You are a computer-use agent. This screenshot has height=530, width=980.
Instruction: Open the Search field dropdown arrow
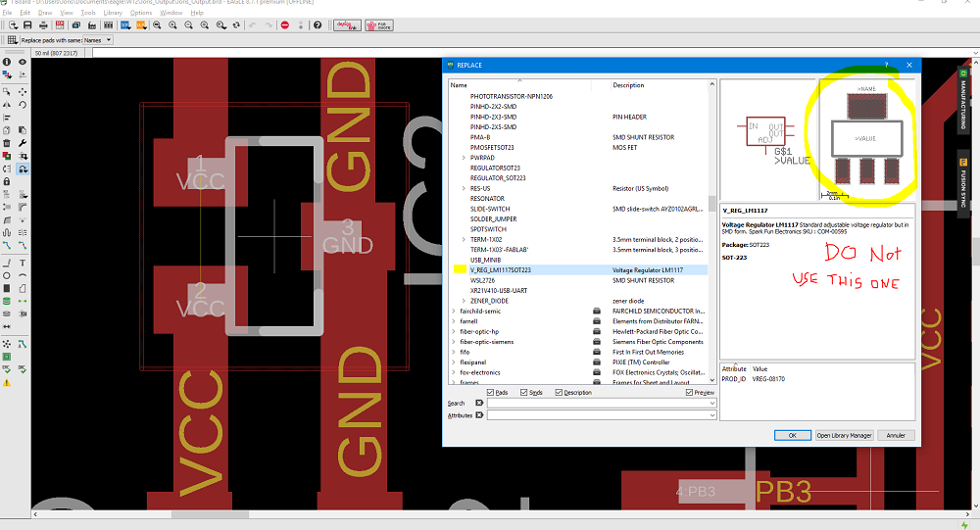[x=711, y=403]
